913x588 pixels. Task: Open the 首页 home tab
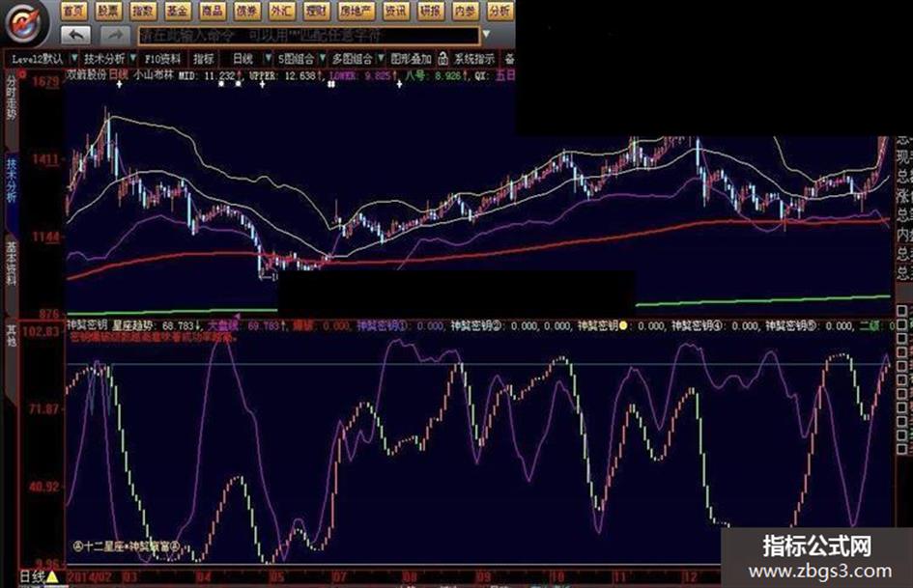point(73,11)
